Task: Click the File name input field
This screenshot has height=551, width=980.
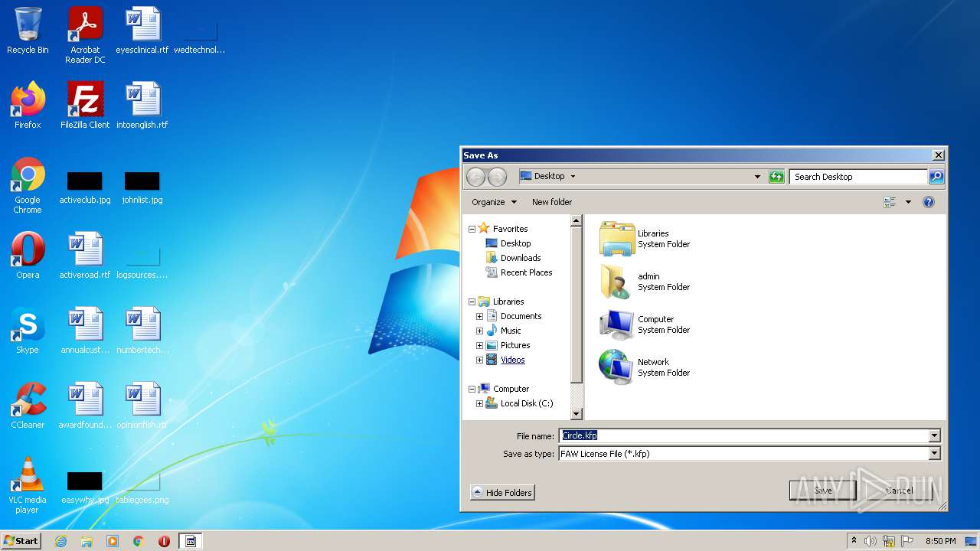Action: tap(743, 435)
